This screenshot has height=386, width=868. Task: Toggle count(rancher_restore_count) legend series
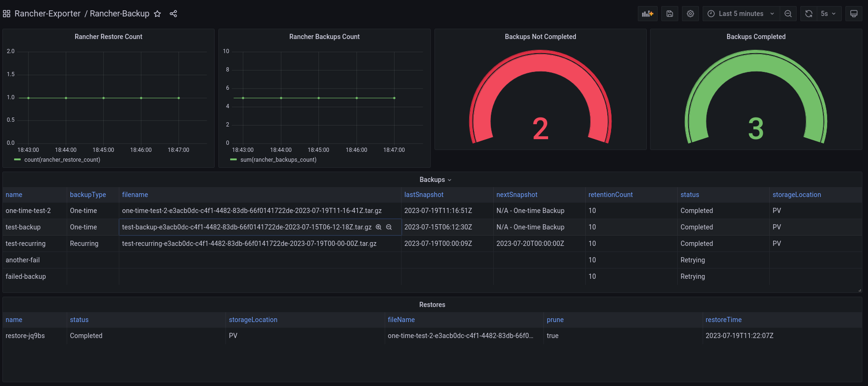tap(62, 160)
